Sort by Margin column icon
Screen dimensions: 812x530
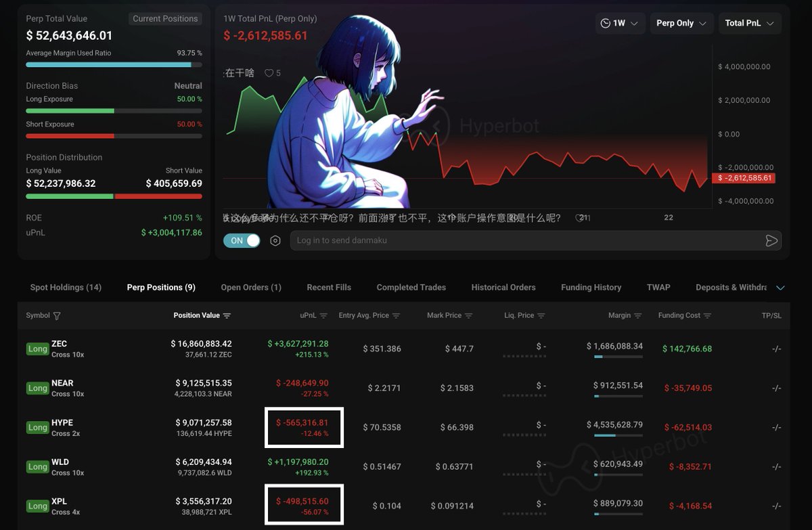[x=637, y=316]
